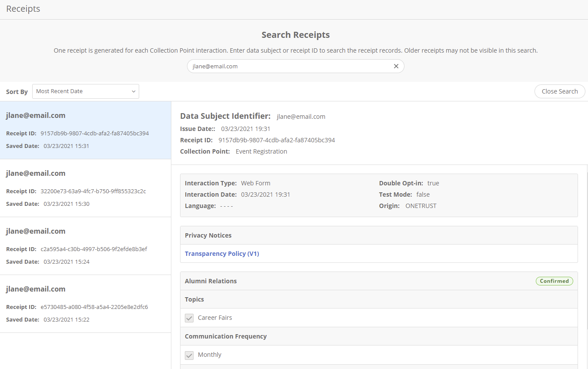Click the Test Mode value false
Screen dimensions: 588x369
[x=423, y=195]
